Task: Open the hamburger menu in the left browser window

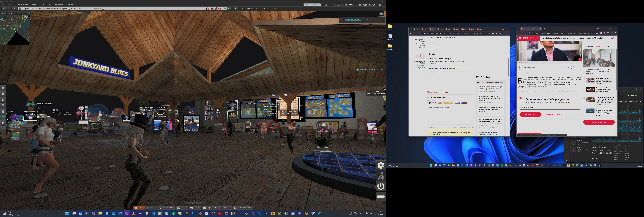Action: click(507, 33)
